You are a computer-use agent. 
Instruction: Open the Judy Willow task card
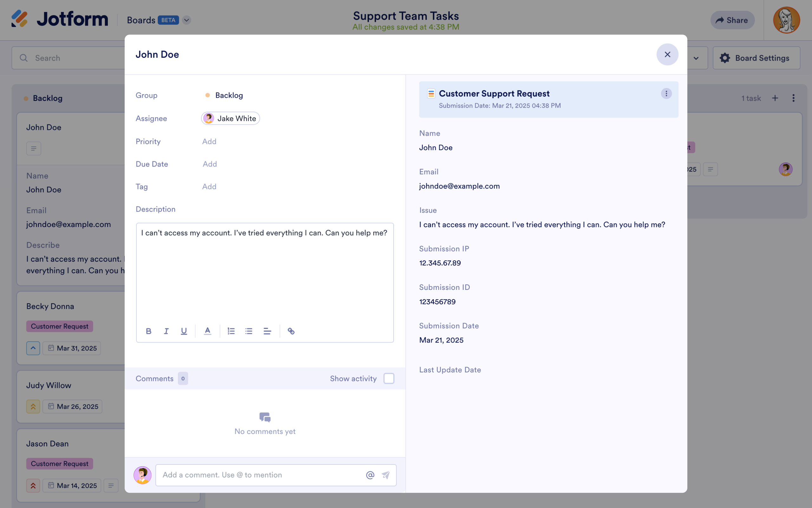pos(71,397)
